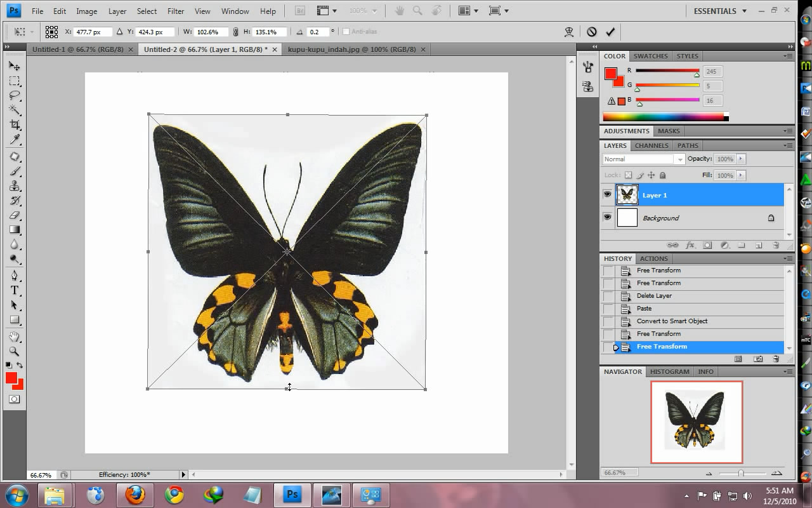The height and width of the screenshot is (508, 812).
Task: Select the Pen tool
Action: 14,276
